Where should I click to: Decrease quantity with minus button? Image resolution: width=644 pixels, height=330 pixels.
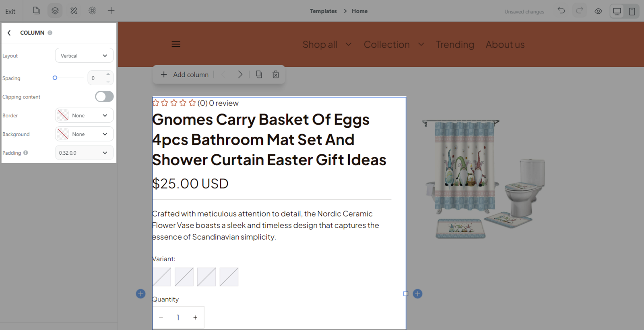click(161, 317)
